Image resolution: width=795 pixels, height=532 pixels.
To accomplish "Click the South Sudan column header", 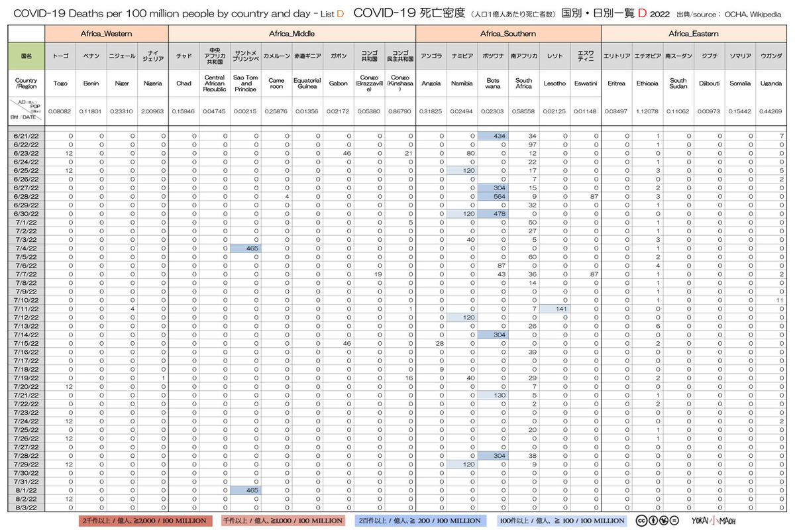I will (678, 83).
